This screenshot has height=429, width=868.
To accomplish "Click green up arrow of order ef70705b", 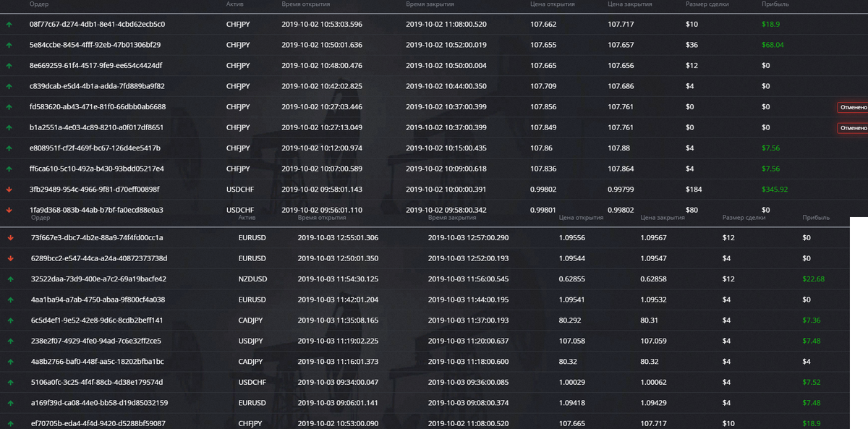I will coord(10,423).
